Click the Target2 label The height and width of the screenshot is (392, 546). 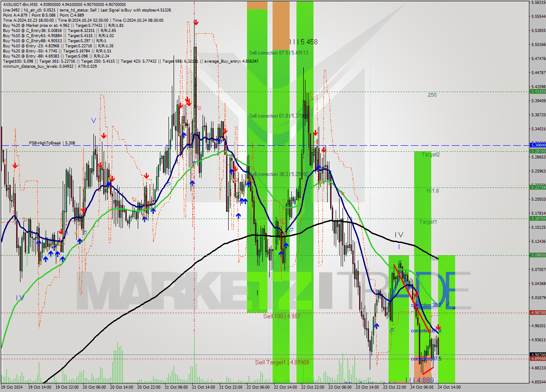(x=431, y=155)
